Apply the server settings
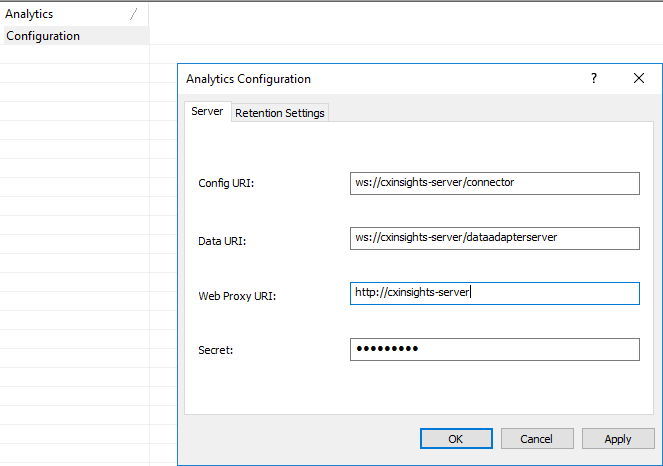The image size is (663, 466). click(618, 439)
